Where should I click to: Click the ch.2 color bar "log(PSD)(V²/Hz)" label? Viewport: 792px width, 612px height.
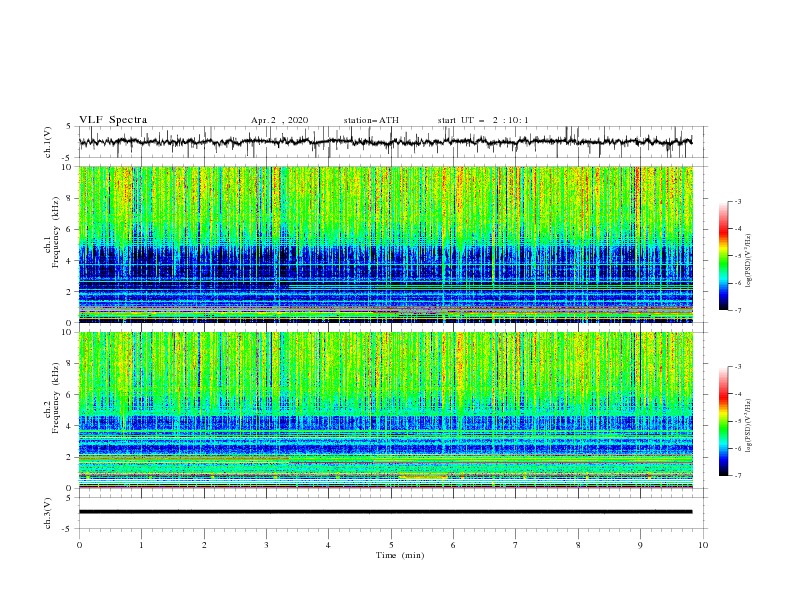[x=749, y=426]
